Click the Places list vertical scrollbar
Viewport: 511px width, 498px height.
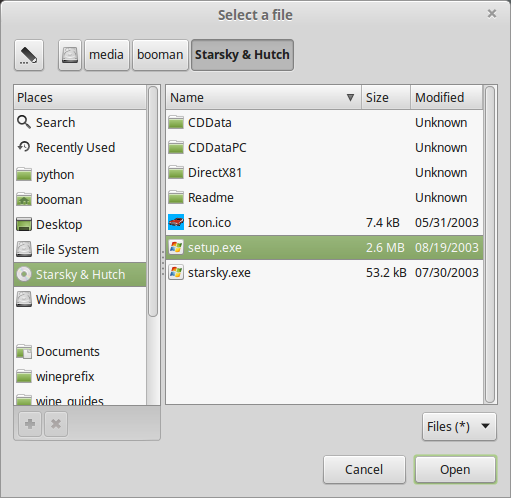[x=153, y=201]
